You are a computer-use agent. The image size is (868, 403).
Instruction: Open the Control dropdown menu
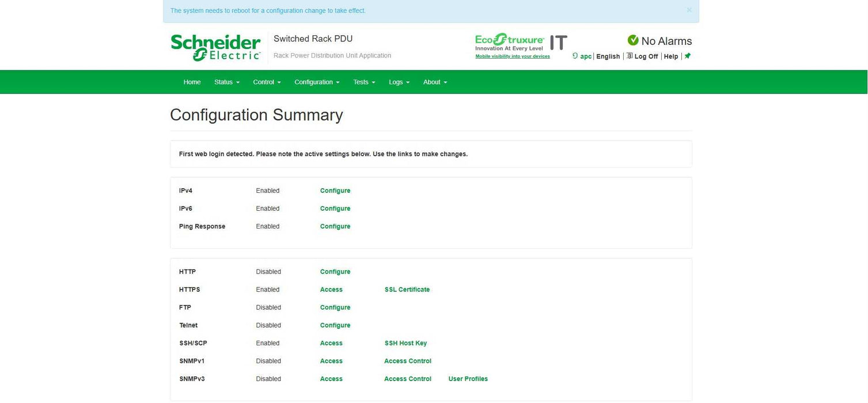(267, 82)
